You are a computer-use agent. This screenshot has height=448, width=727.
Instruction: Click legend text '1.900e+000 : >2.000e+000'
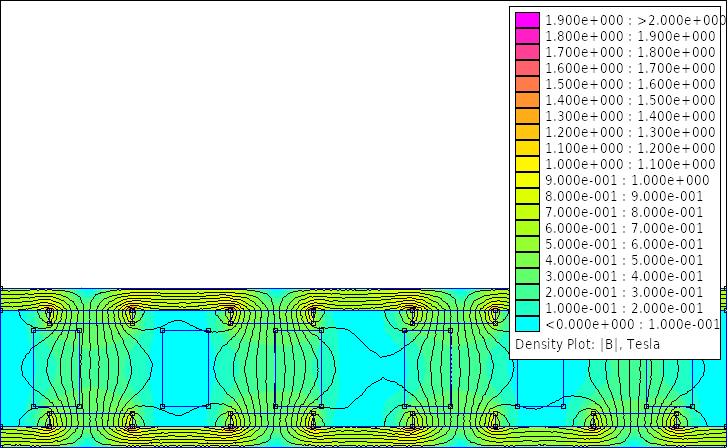pyautogui.click(x=635, y=20)
